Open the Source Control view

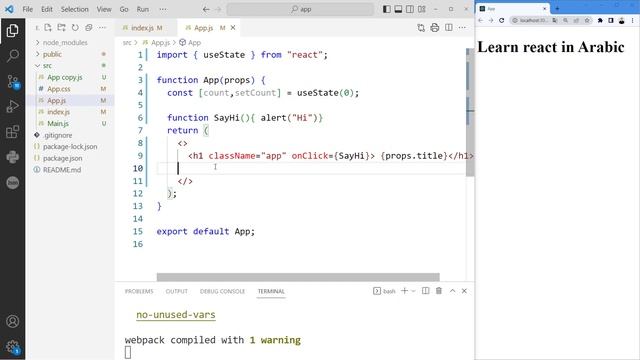(x=12, y=82)
